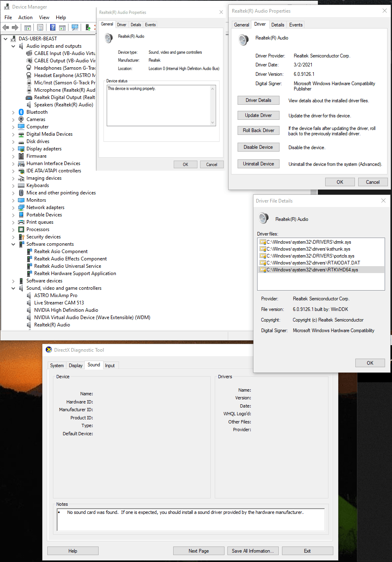The image size is (392, 562).
Task: Open the File menu in Device Manager
Action: click(8, 18)
